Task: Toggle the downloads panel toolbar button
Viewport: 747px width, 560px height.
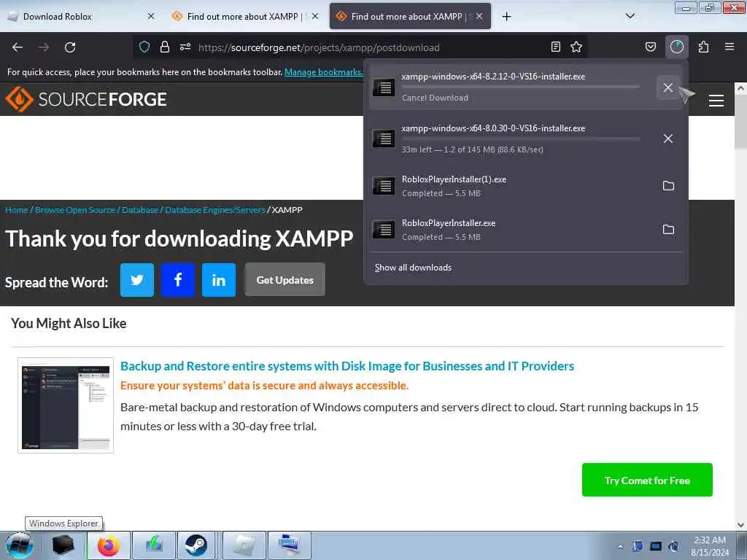Action: [676, 47]
